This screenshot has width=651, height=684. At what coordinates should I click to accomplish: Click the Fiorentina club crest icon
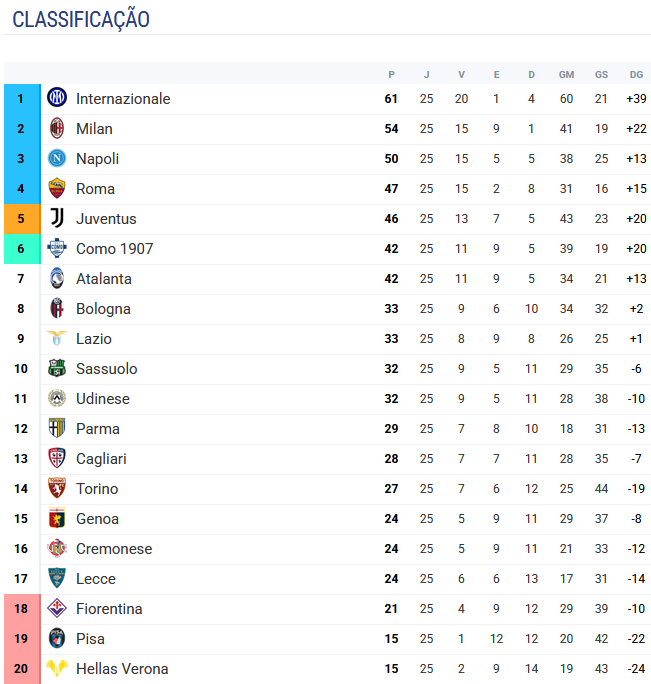point(57,608)
